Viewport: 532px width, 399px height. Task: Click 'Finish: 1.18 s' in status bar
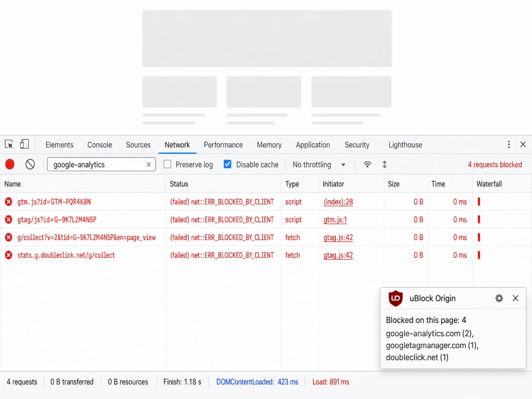(x=182, y=382)
